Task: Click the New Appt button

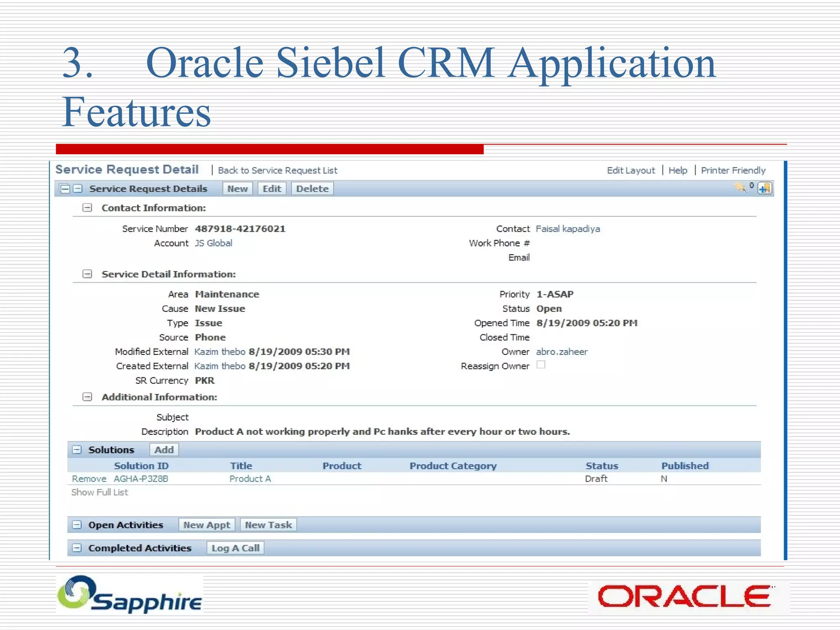Action: click(207, 525)
